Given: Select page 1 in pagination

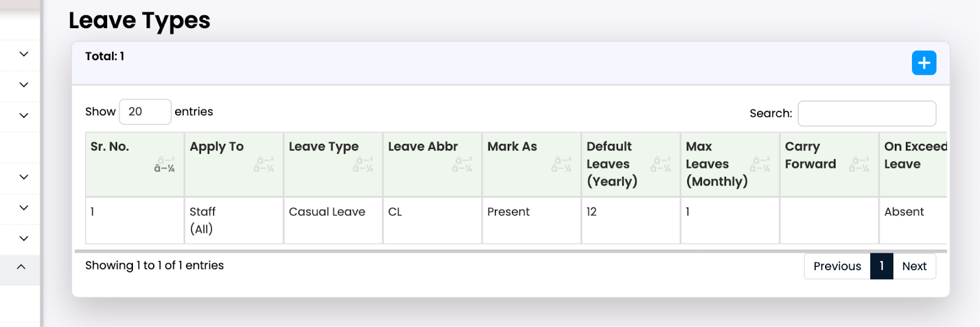Looking at the screenshot, I should point(881,266).
